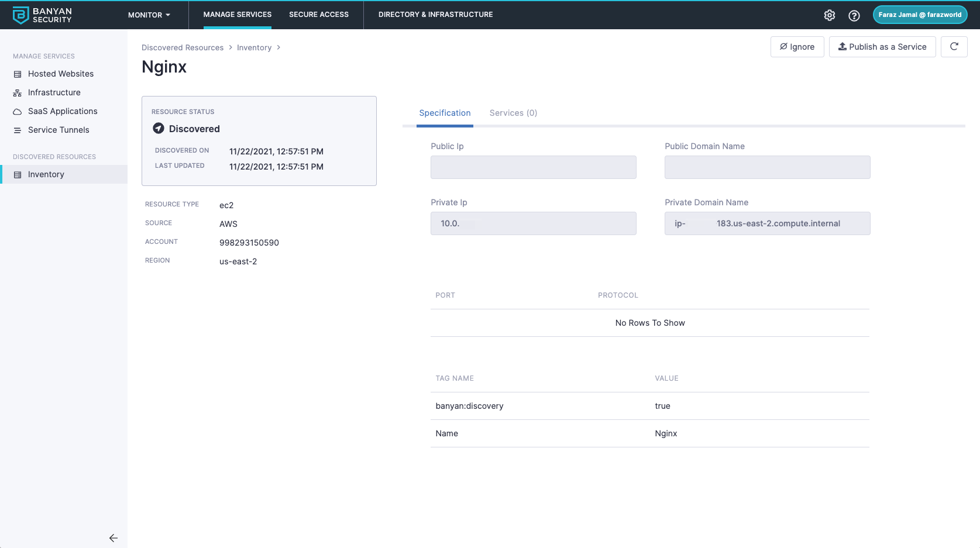Click account number 998293150590
This screenshot has width=980, height=548.
249,243
